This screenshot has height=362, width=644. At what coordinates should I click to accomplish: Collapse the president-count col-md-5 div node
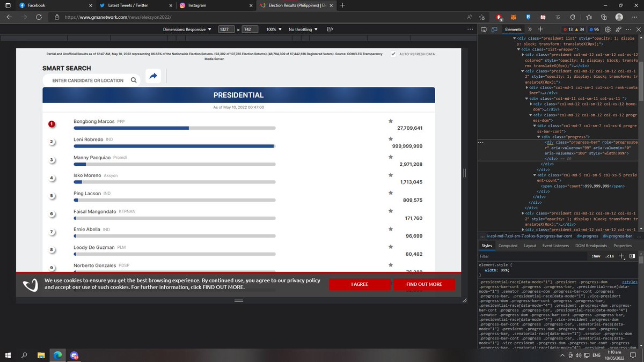coord(534,175)
